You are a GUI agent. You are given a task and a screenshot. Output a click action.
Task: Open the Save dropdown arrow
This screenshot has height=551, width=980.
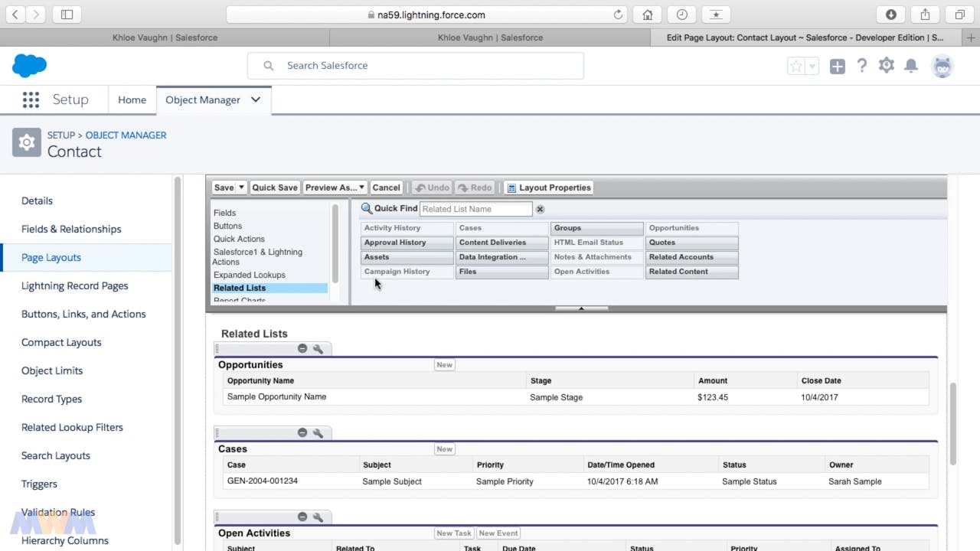coord(241,187)
